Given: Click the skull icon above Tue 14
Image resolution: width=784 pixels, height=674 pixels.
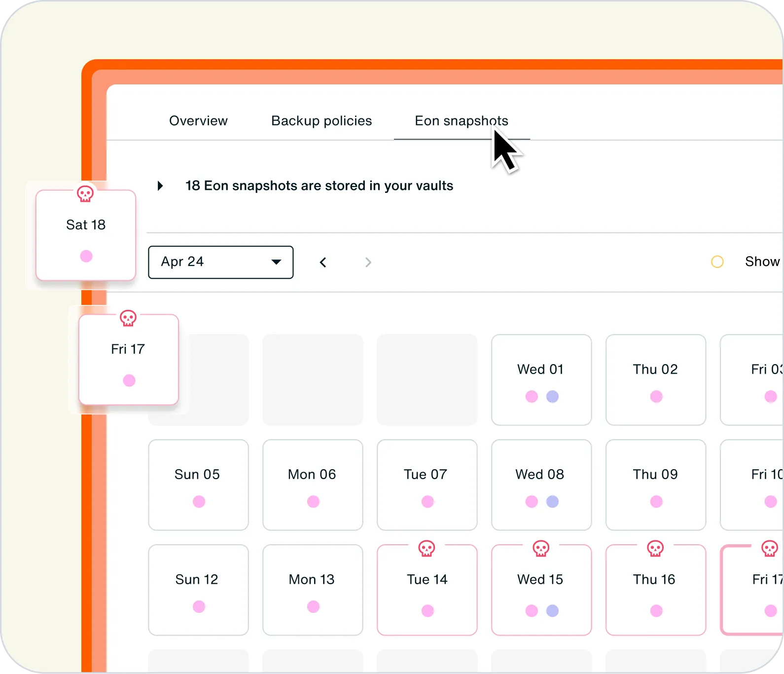Looking at the screenshot, I should click(x=427, y=548).
